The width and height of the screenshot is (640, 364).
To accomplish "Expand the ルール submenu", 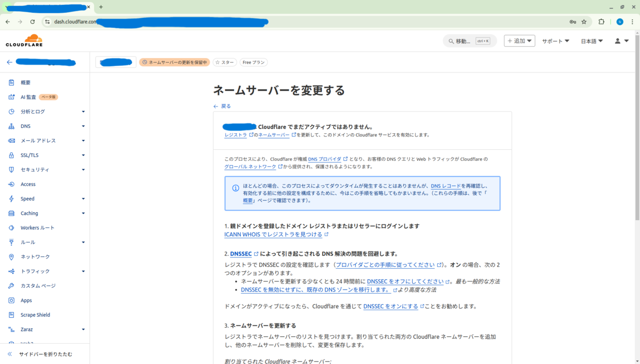I will [x=83, y=242].
